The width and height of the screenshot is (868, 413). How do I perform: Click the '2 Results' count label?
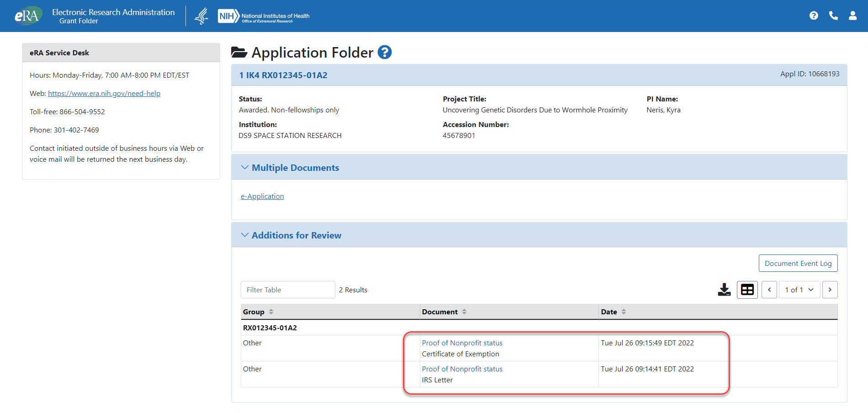[353, 290]
